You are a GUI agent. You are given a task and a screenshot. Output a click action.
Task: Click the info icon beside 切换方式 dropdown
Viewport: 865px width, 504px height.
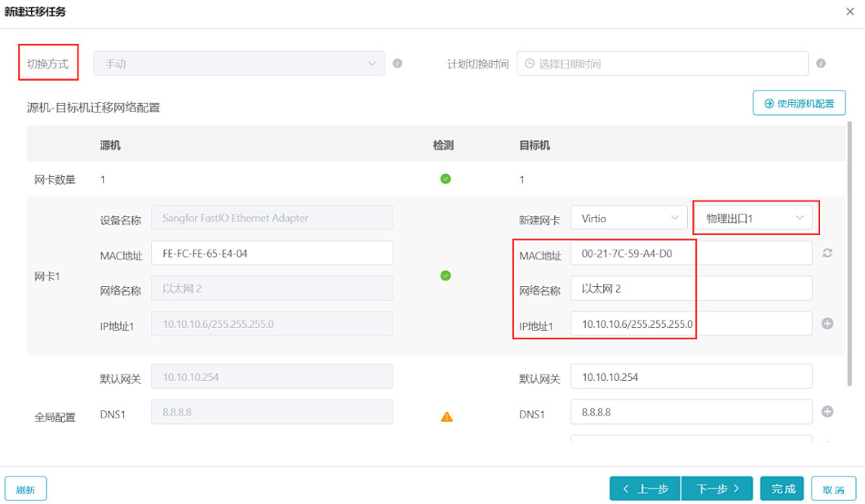397,64
